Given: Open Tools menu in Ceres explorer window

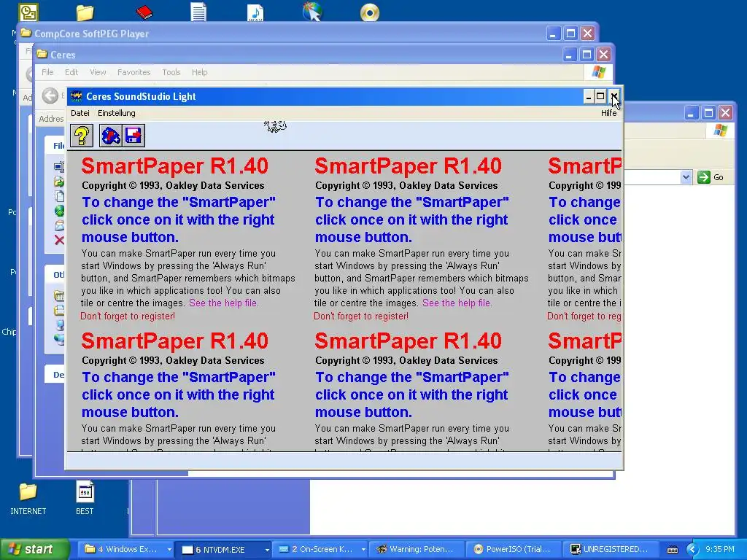Looking at the screenshot, I should [171, 72].
